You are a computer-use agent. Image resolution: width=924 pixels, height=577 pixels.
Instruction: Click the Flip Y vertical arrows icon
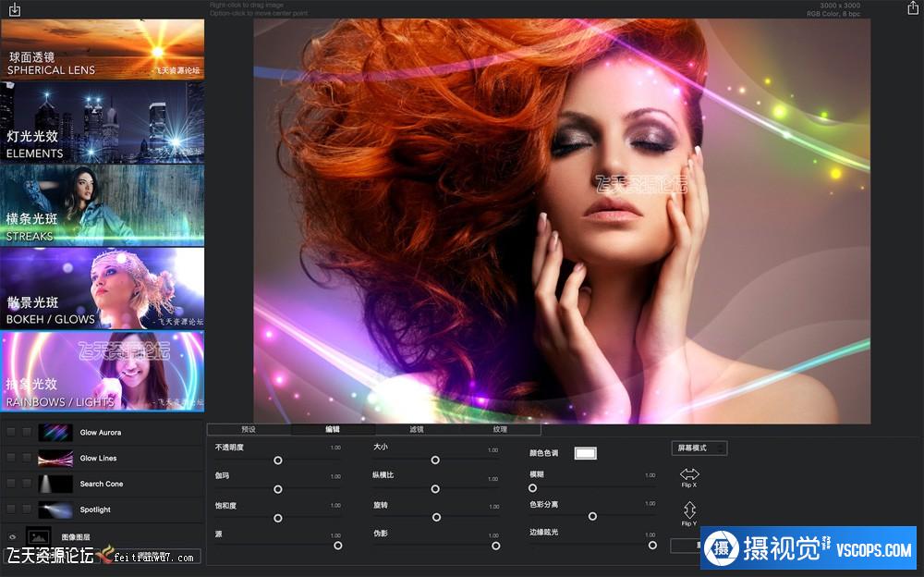(689, 509)
